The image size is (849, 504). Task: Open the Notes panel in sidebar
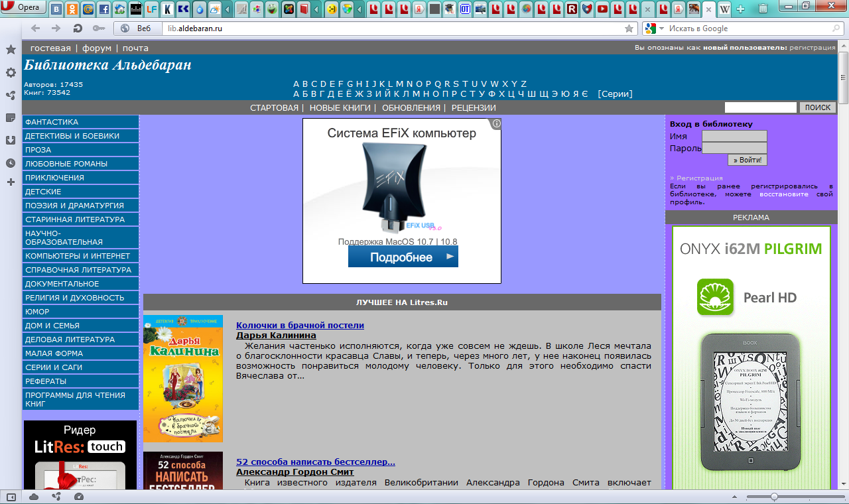tap(11, 117)
